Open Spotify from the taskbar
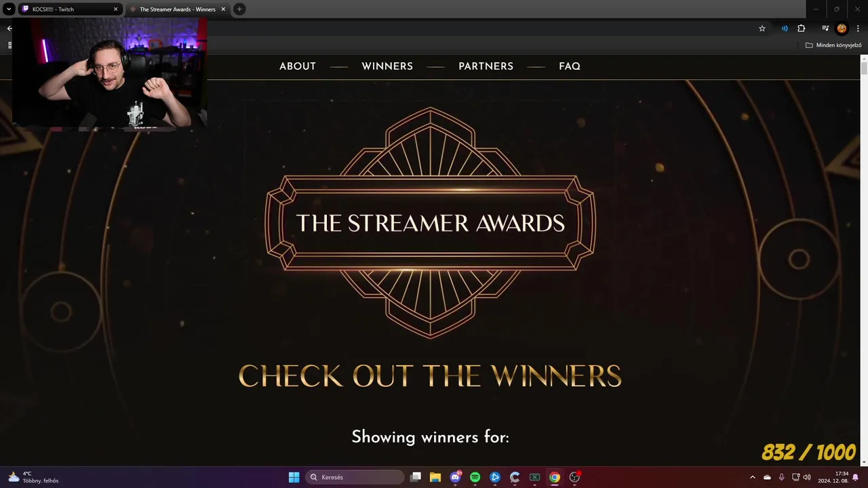The width and height of the screenshot is (868, 488). [475, 477]
